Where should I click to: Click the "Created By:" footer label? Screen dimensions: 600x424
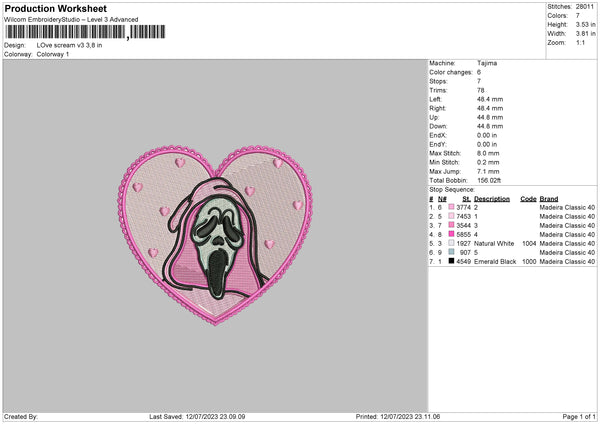(21, 416)
